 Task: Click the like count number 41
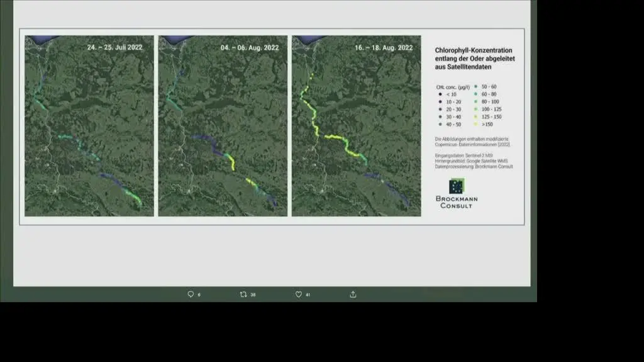(x=308, y=295)
